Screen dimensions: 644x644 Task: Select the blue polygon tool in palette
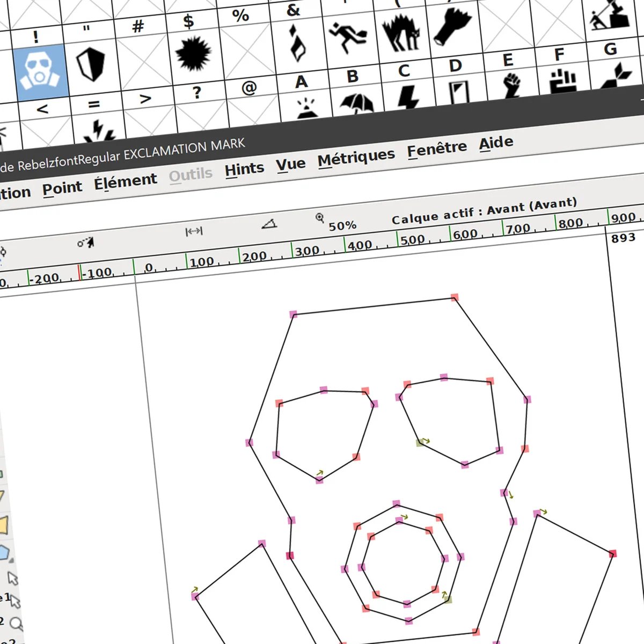[4, 553]
